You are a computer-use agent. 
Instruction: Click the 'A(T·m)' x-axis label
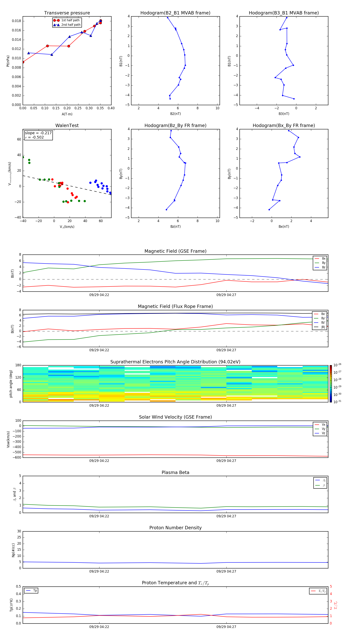[x=67, y=114]
